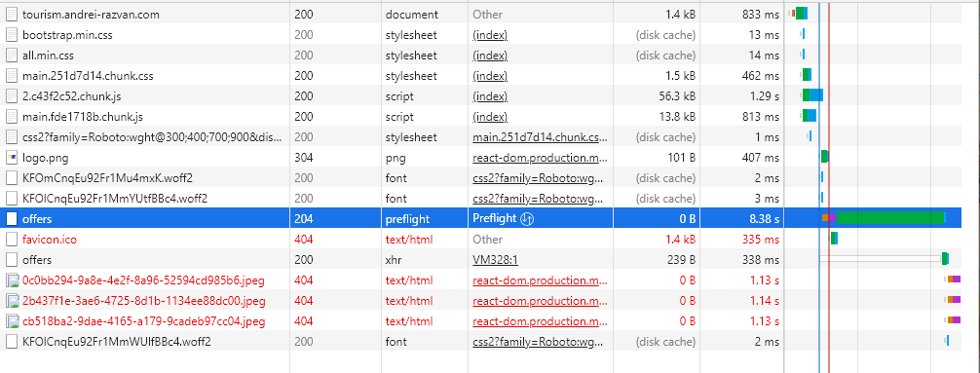This screenshot has width=980, height=373.
Task: Click the 204 status of offers preflight
Action: point(304,219)
